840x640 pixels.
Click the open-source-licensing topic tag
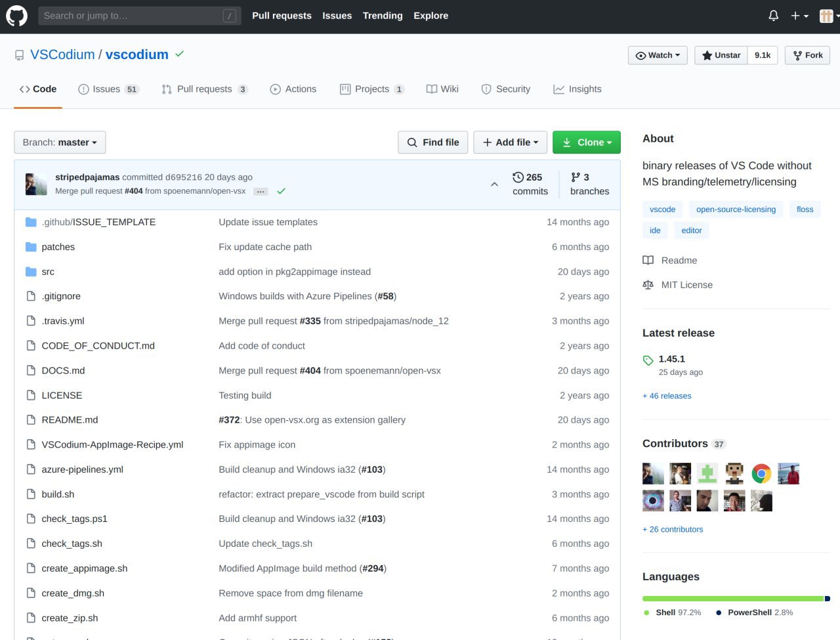pyautogui.click(x=736, y=209)
